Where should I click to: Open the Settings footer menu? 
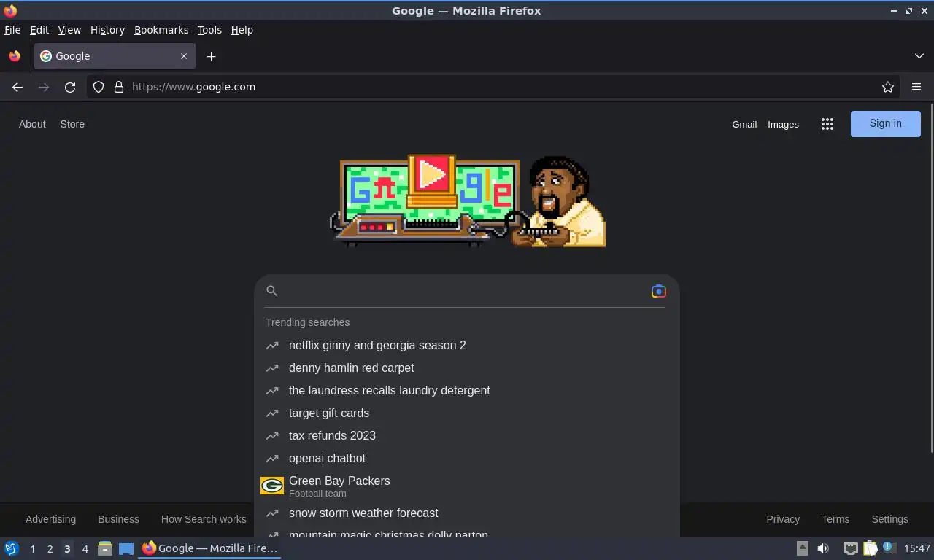pos(889,519)
